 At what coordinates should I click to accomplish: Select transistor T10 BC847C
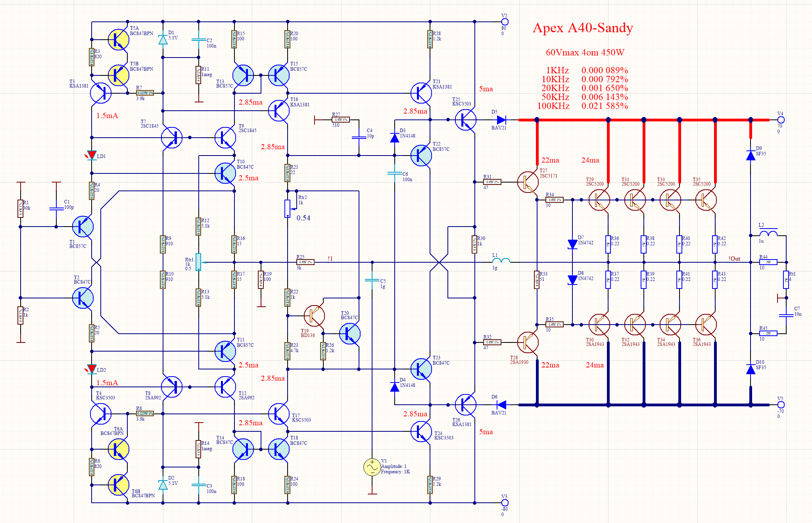click(225, 173)
